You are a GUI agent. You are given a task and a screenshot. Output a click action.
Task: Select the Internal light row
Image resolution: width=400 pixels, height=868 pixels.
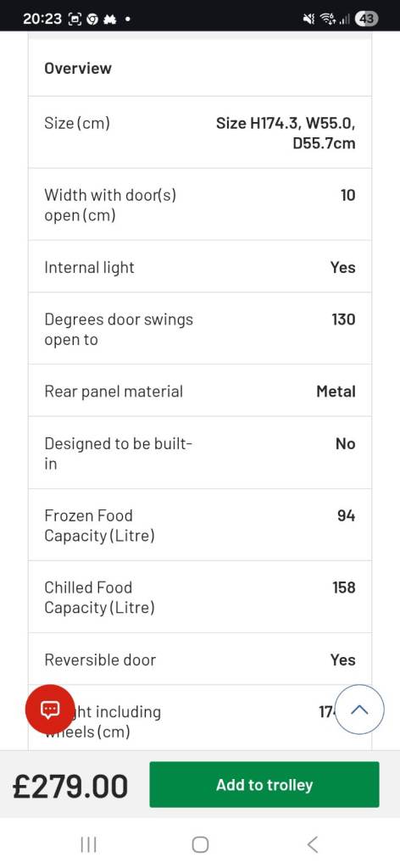point(200,267)
